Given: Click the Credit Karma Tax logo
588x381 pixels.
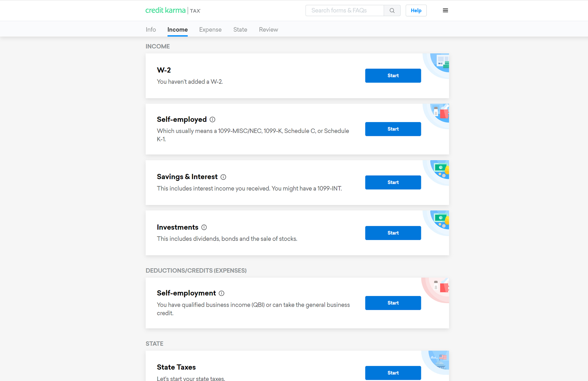Looking at the screenshot, I should pos(173,10).
